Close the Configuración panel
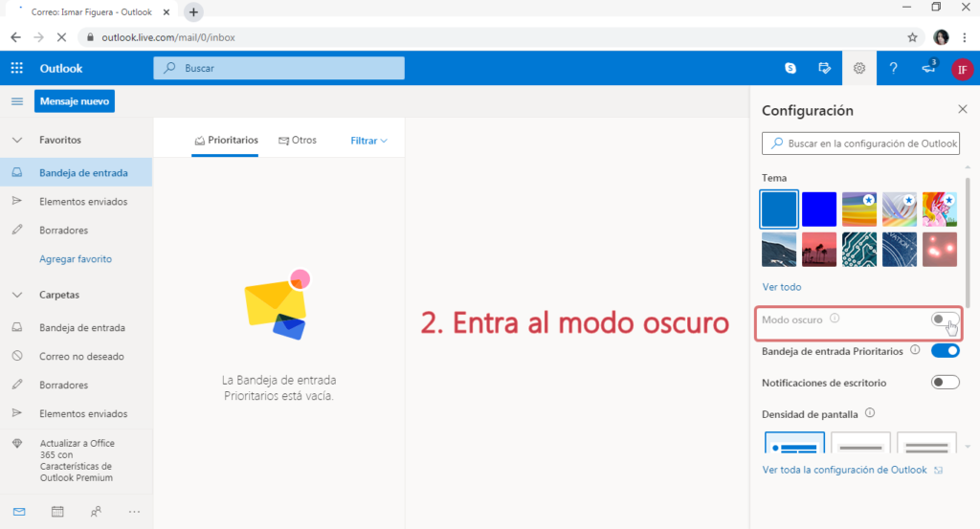 tap(963, 109)
